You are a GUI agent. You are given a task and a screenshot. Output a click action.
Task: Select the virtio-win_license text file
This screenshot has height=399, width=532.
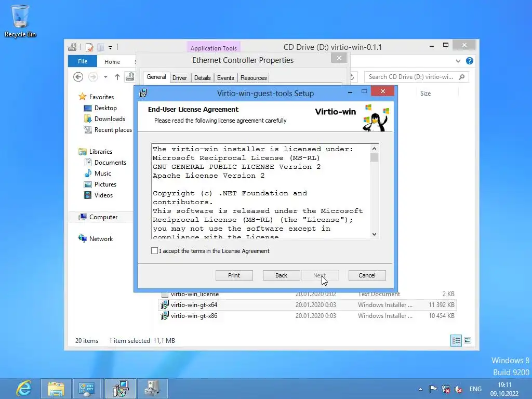click(195, 295)
